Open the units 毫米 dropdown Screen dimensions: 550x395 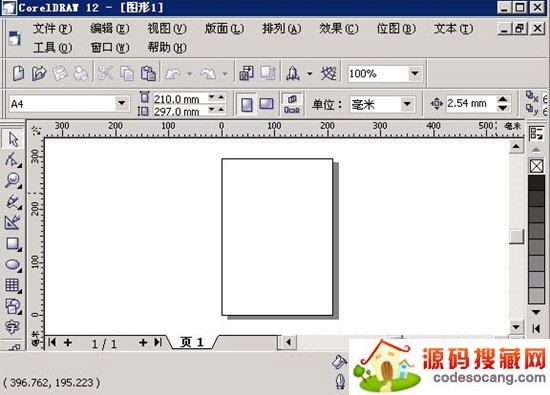[x=407, y=104]
